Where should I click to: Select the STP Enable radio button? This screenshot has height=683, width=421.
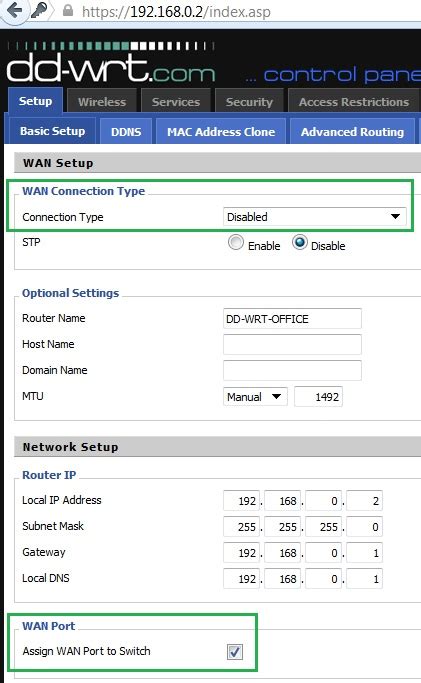click(x=236, y=243)
